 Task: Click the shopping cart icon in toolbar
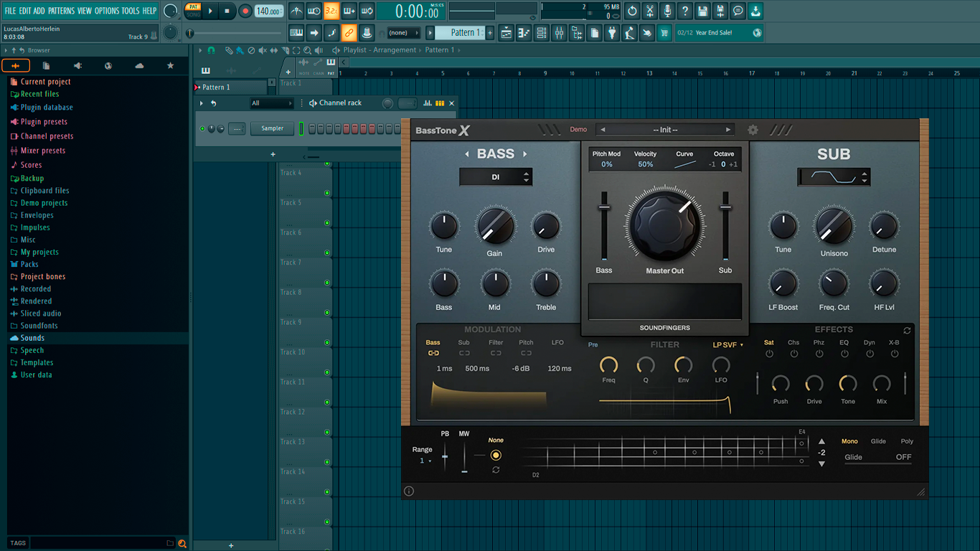(x=664, y=33)
